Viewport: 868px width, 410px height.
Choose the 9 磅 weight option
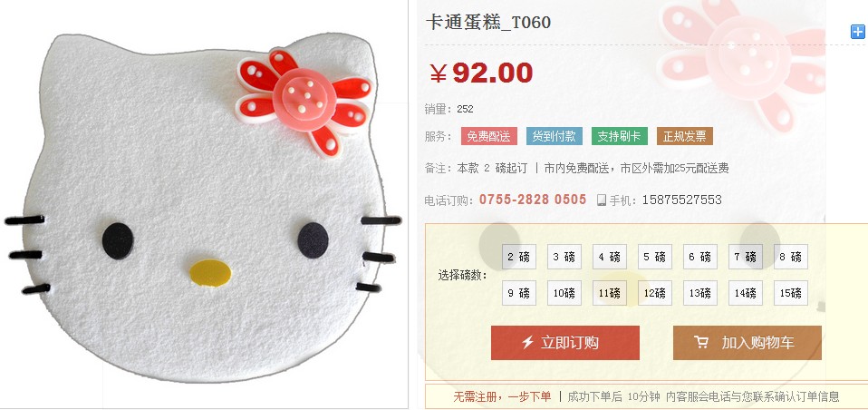coord(518,293)
